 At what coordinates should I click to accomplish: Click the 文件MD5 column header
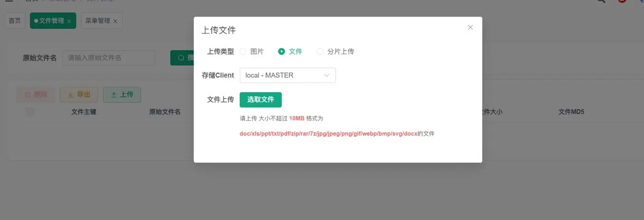(571, 112)
